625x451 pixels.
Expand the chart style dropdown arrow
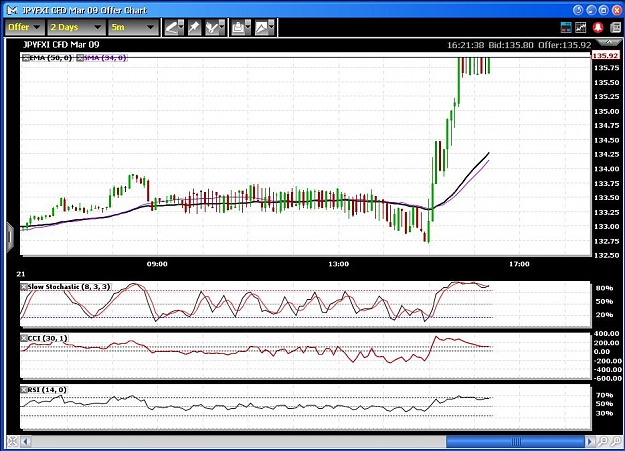click(271, 25)
